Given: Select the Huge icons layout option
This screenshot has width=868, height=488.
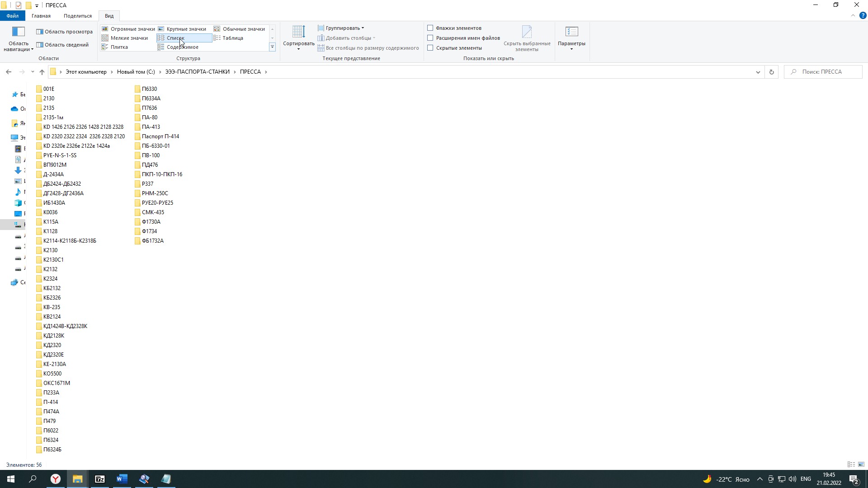Looking at the screenshot, I should tap(132, 29).
